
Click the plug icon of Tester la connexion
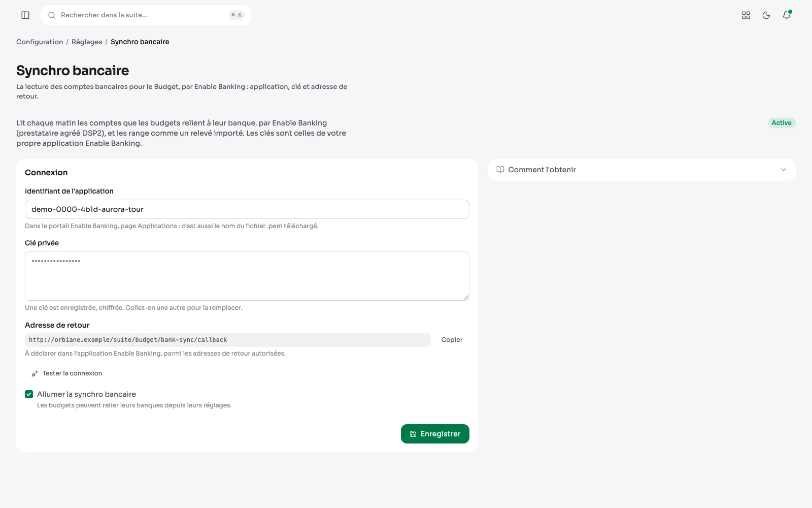pos(35,373)
